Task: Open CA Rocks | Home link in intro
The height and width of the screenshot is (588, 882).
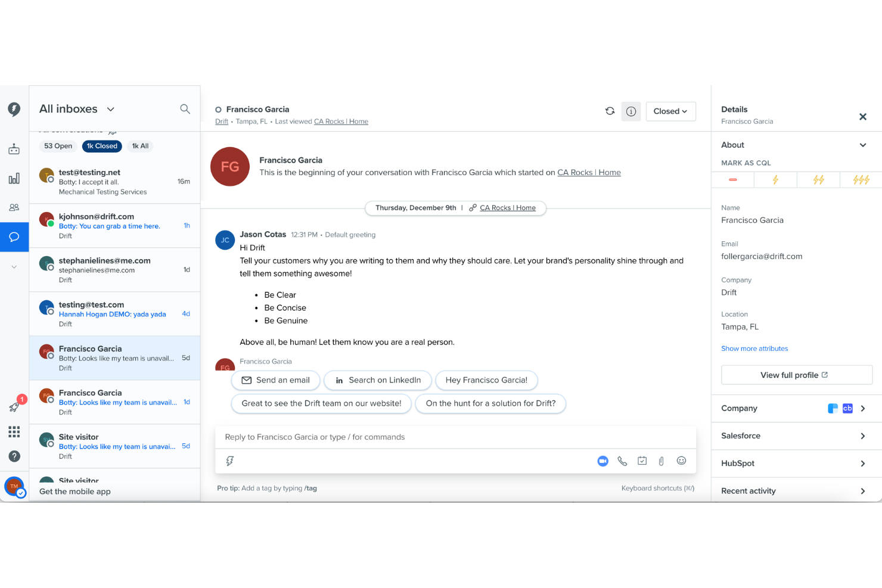Action: 589,172
